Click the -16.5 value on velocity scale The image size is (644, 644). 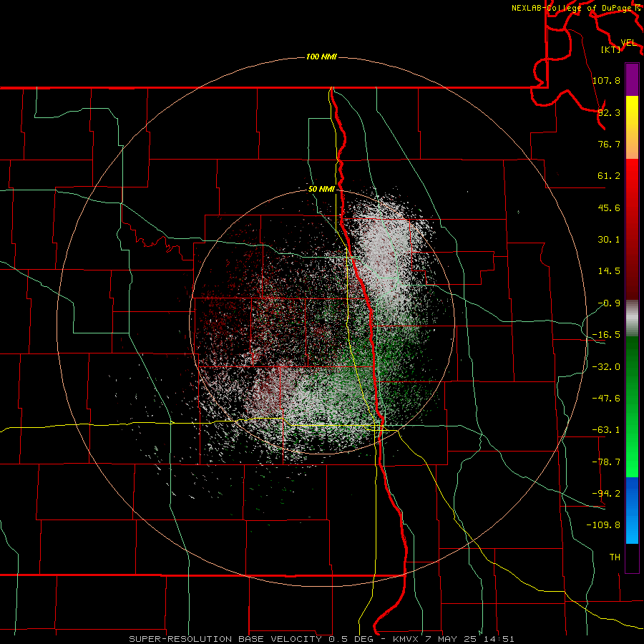pos(606,335)
